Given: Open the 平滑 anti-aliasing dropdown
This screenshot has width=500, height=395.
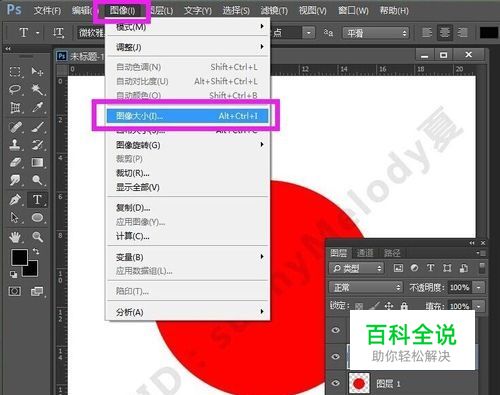Looking at the screenshot, I should (376, 33).
